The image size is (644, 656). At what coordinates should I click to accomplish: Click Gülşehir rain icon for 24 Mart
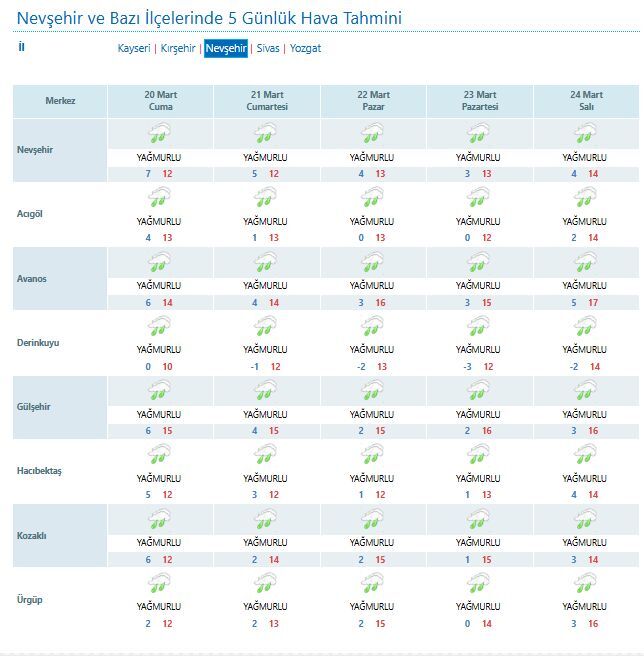click(585, 391)
